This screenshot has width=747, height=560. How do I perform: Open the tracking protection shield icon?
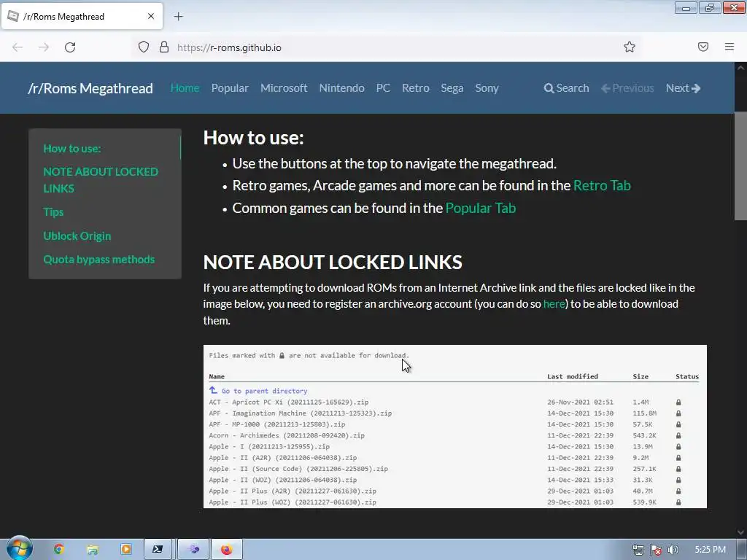[144, 47]
